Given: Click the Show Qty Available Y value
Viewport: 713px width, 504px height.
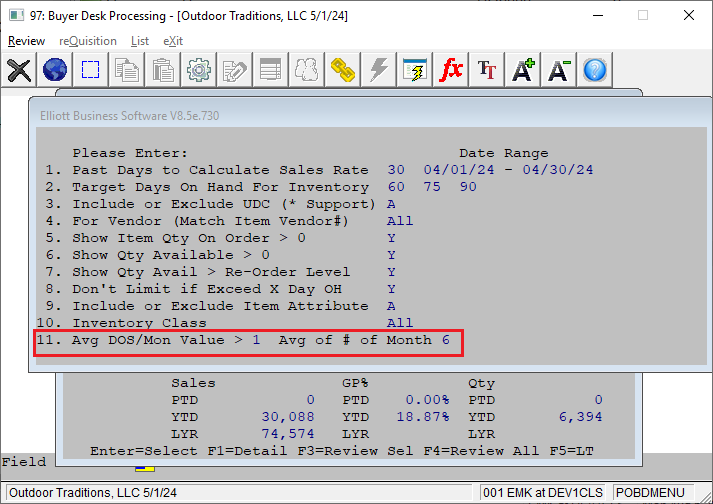Looking at the screenshot, I should pos(391,255).
